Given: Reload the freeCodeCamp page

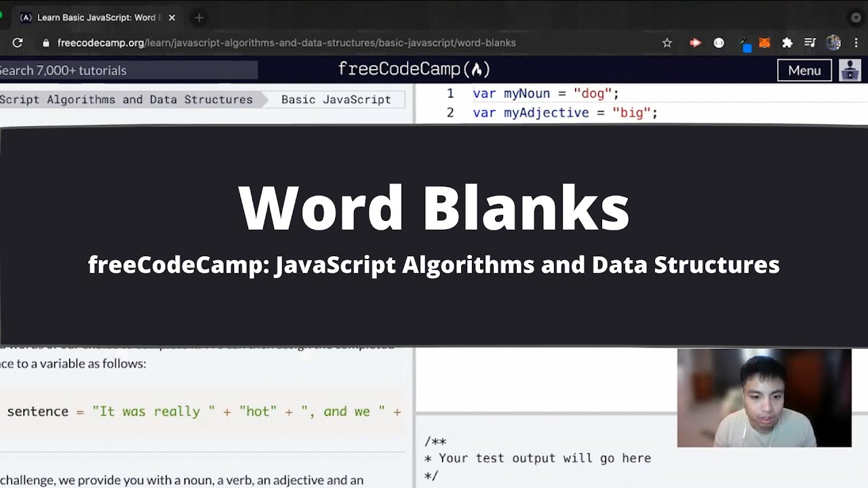Looking at the screenshot, I should pyautogui.click(x=18, y=43).
